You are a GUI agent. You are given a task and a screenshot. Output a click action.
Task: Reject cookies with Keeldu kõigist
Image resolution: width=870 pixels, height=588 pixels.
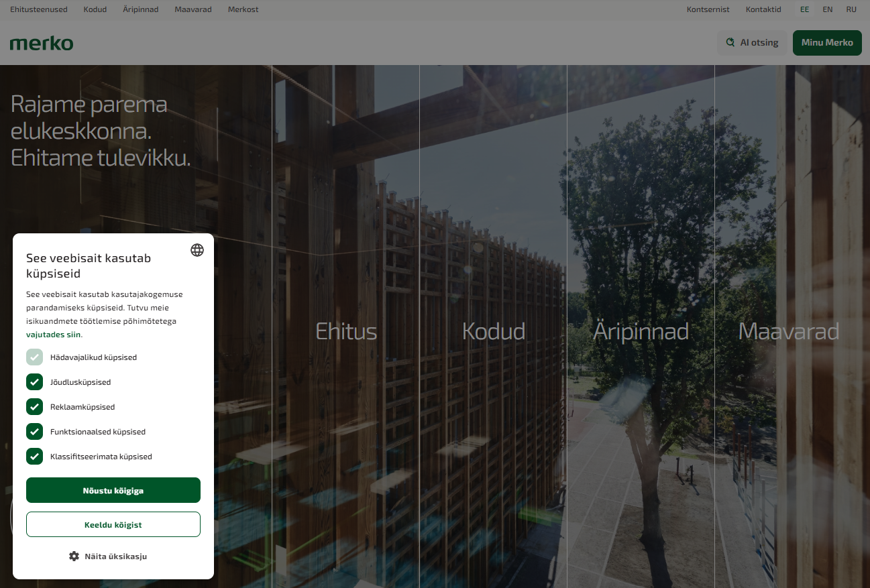coord(113,524)
